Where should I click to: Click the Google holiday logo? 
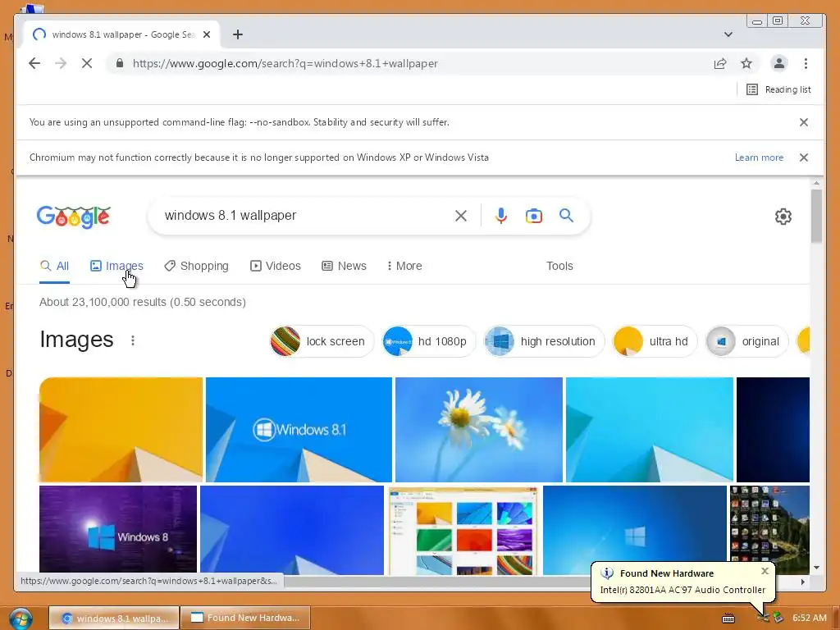(x=74, y=217)
